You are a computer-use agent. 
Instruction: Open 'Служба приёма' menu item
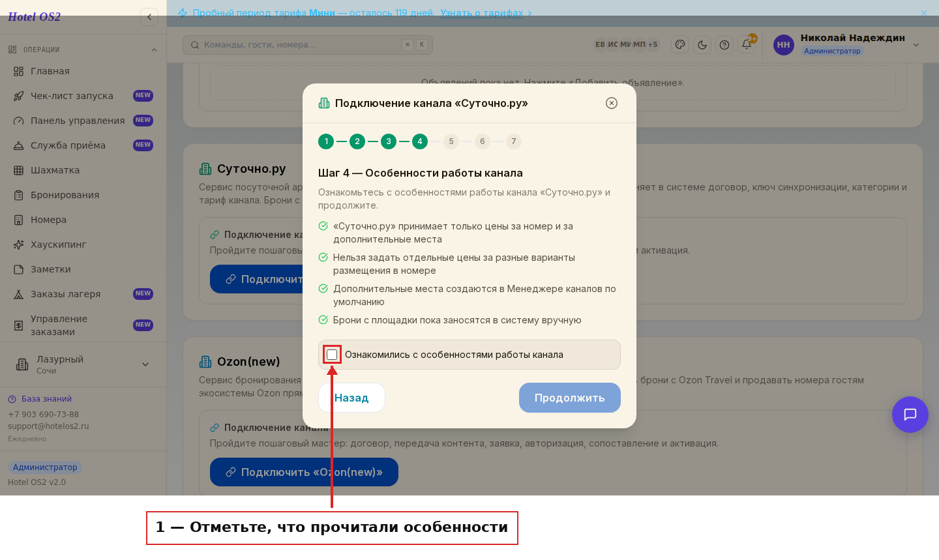pos(83,145)
